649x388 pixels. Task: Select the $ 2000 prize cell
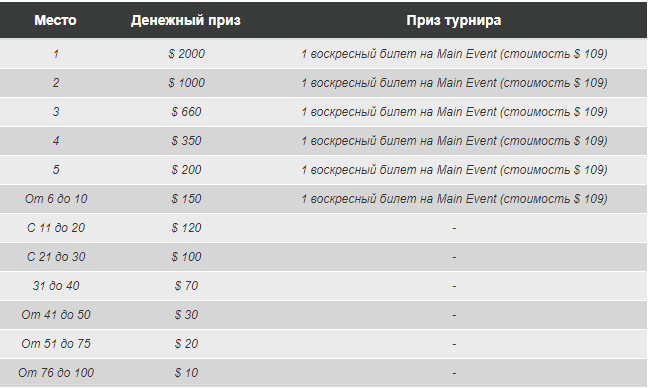tap(186, 54)
